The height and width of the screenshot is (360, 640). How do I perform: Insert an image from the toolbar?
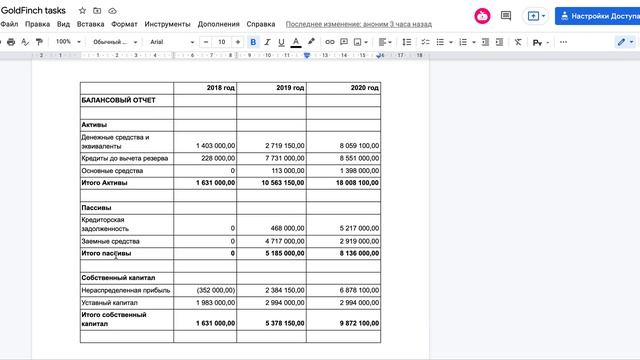[x=358, y=42]
